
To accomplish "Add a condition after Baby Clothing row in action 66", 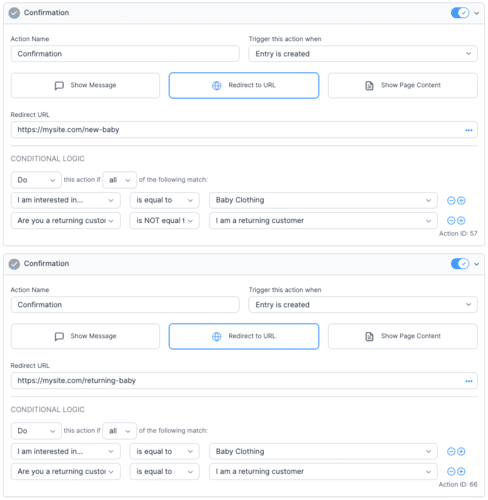I will click(x=461, y=452).
